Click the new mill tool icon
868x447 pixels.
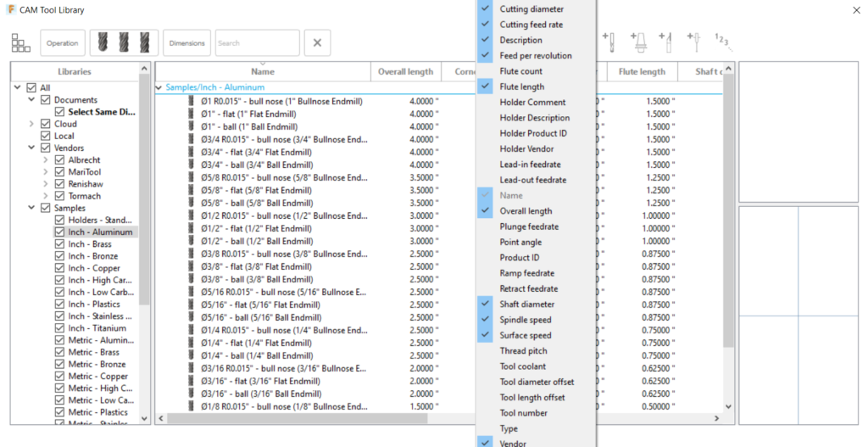pos(609,42)
